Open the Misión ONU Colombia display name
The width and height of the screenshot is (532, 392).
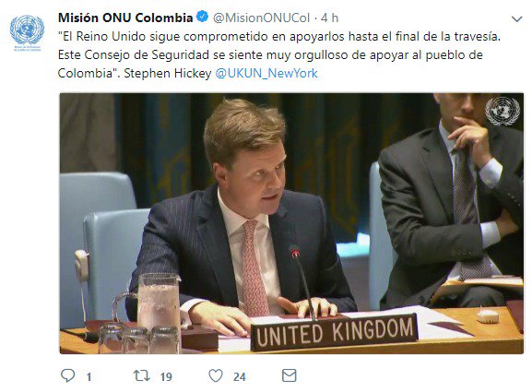(125, 18)
